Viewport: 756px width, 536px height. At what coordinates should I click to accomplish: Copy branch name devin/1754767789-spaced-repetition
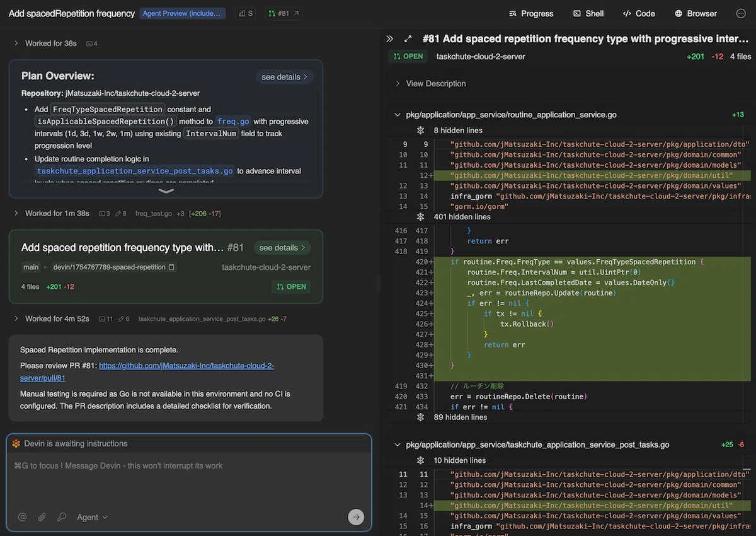[173, 267]
